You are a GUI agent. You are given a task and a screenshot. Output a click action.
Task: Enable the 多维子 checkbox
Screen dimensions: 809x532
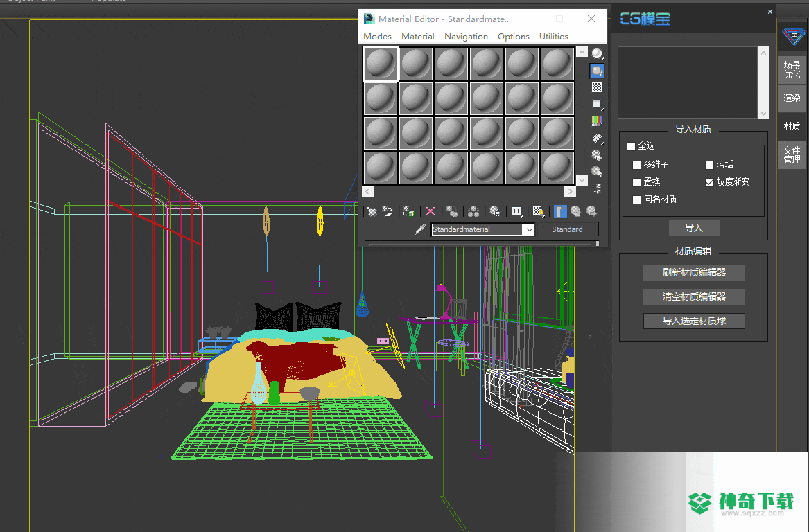[x=636, y=165]
